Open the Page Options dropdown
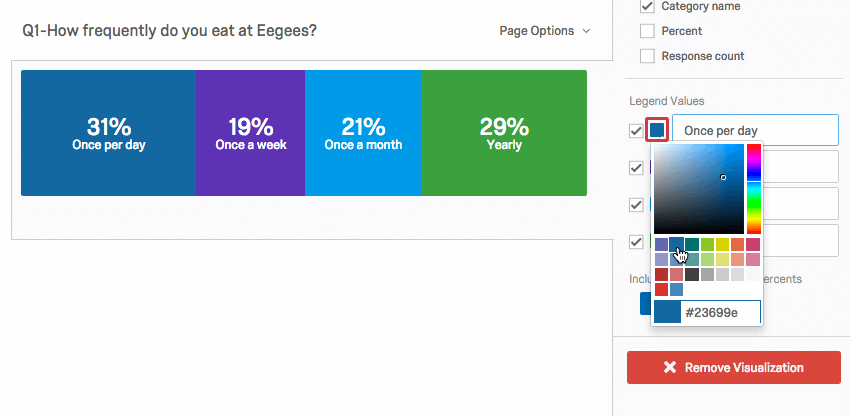Image resolution: width=850 pixels, height=416 pixels. pyautogui.click(x=544, y=31)
